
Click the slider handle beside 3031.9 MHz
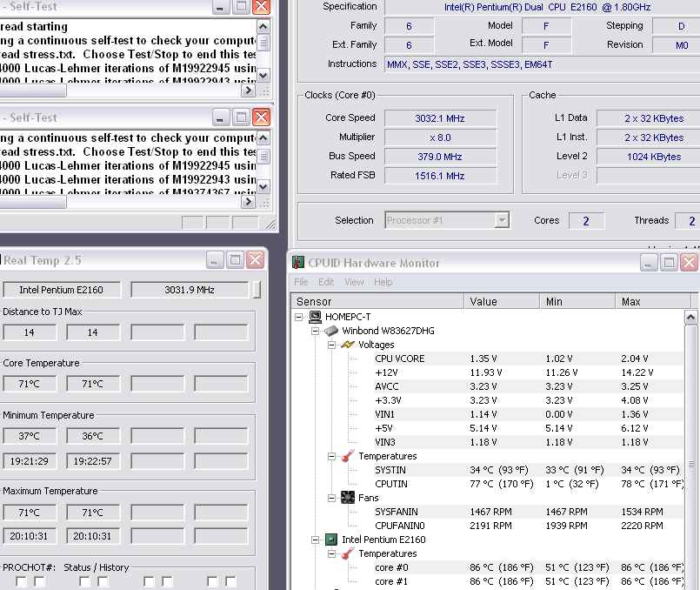point(257,290)
